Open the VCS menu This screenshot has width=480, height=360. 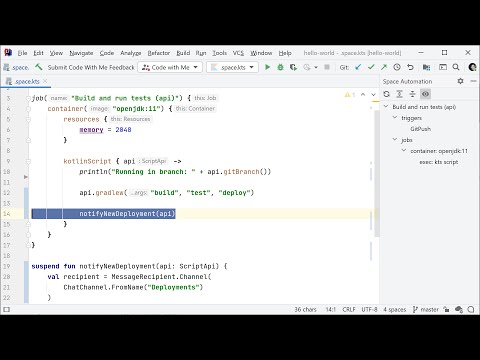238,53
